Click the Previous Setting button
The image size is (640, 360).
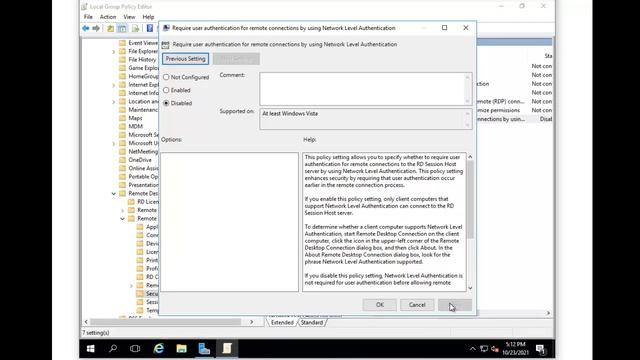[185, 59]
